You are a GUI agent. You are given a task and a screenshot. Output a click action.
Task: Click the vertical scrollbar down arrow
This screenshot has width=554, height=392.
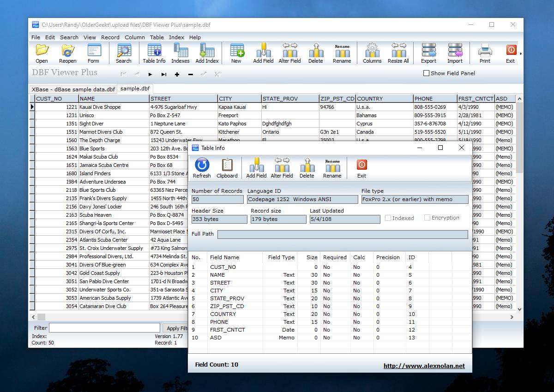tap(519, 309)
